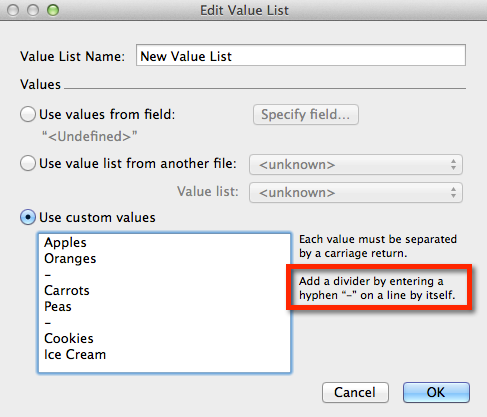Focus the Value List Name text field
Image resolution: width=487 pixels, height=417 pixels.
301,55
